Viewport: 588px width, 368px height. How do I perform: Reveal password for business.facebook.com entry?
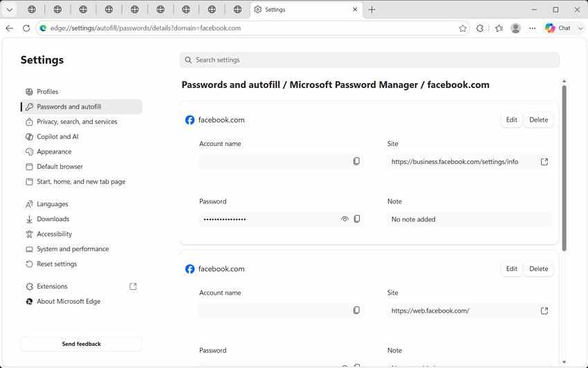(344, 219)
